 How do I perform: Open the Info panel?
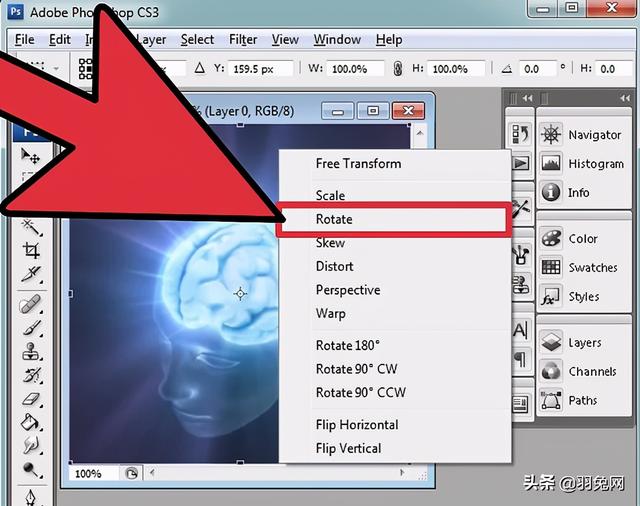click(x=565, y=192)
